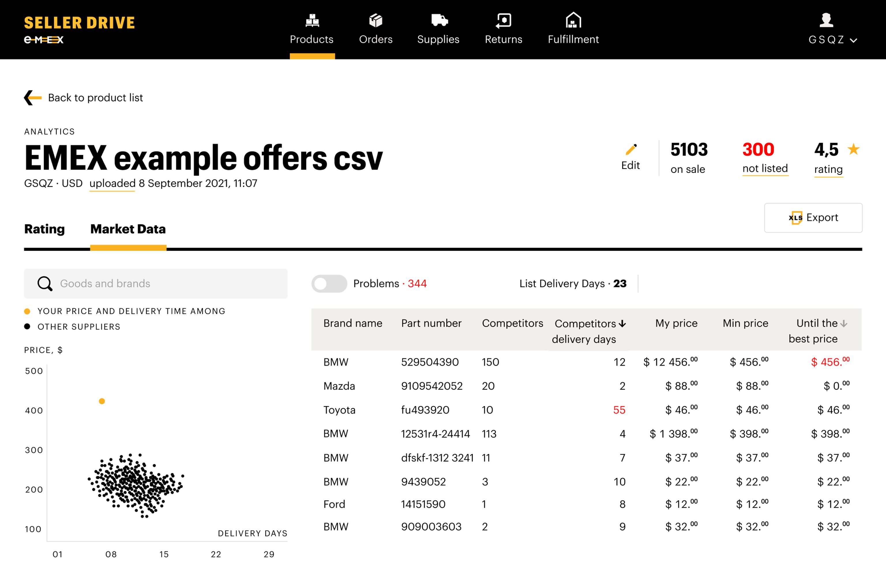Click the Fulfillment warehouse icon

(573, 20)
